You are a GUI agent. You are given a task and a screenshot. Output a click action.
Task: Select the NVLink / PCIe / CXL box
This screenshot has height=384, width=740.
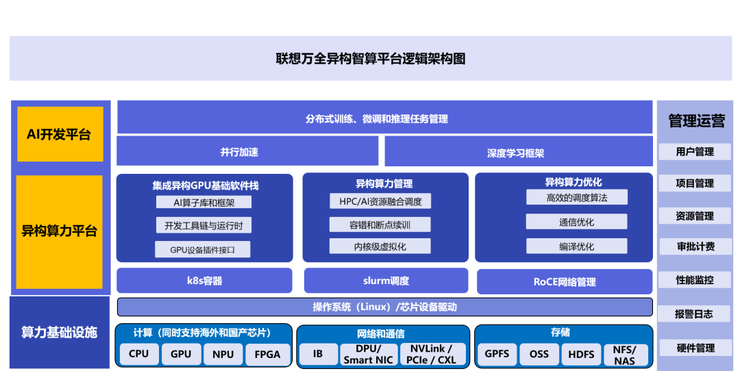432,354
